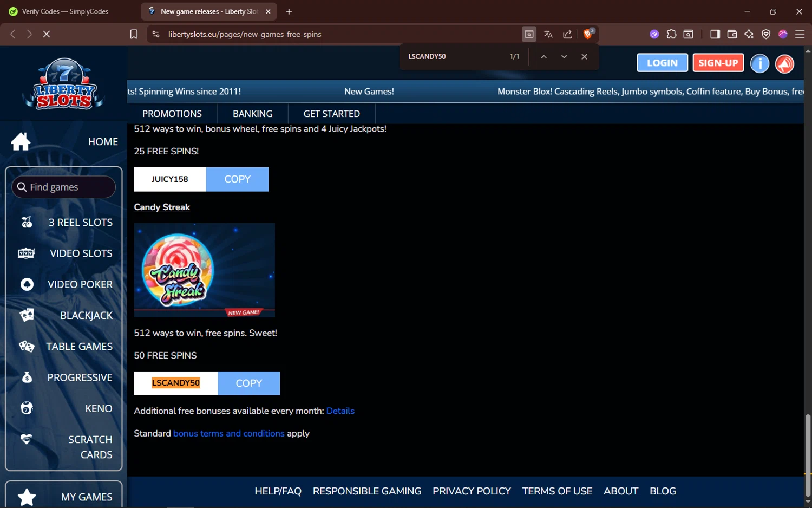Image resolution: width=812 pixels, height=508 pixels.
Task: Open the Blog footer link
Action: tap(663, 491)
